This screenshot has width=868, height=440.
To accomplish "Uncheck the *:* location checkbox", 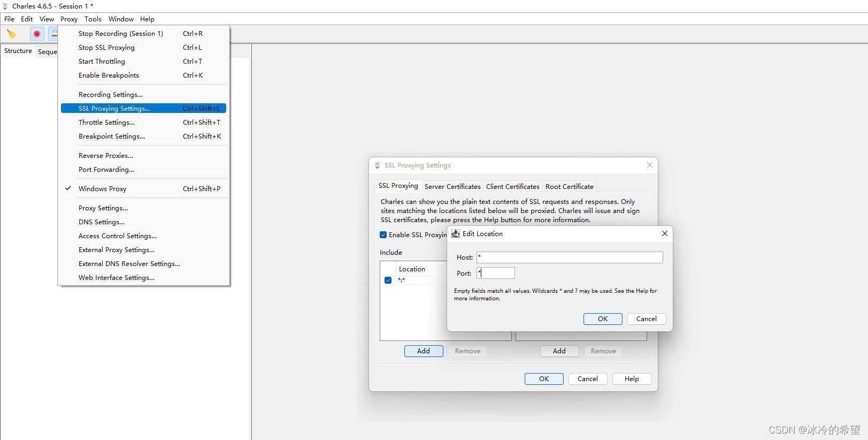I will point(388,280).
